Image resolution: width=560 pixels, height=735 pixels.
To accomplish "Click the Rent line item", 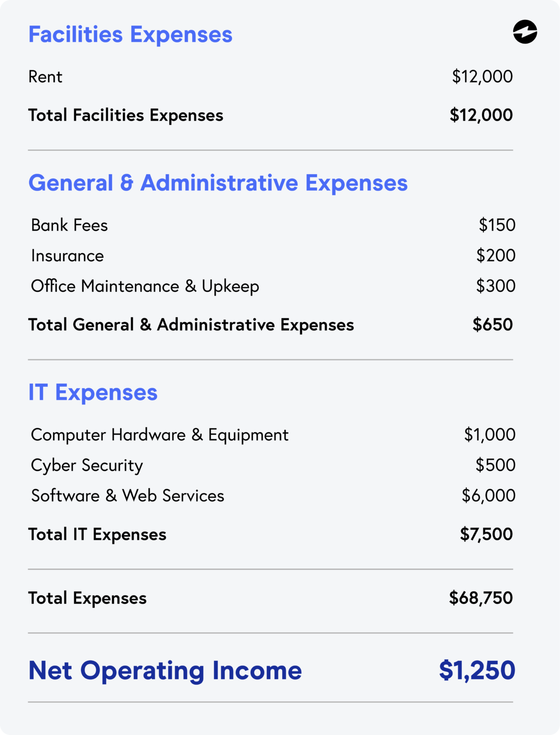I will (x=45, y=77).
